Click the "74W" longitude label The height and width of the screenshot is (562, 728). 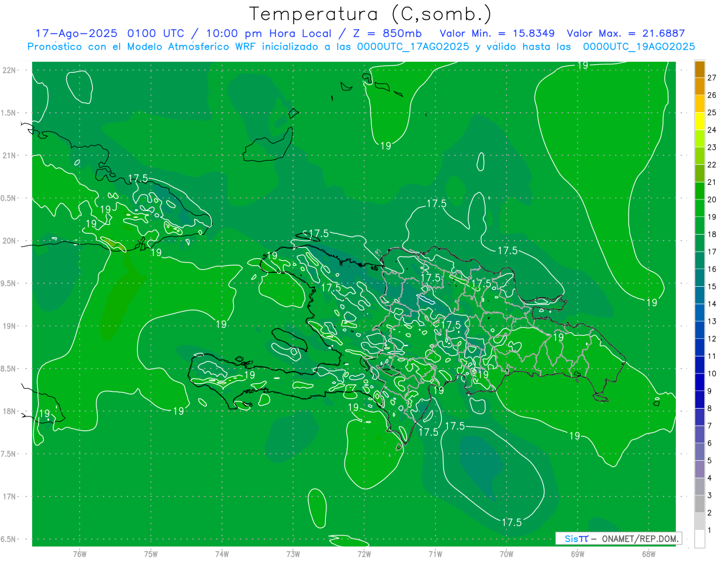click(221, 554)
